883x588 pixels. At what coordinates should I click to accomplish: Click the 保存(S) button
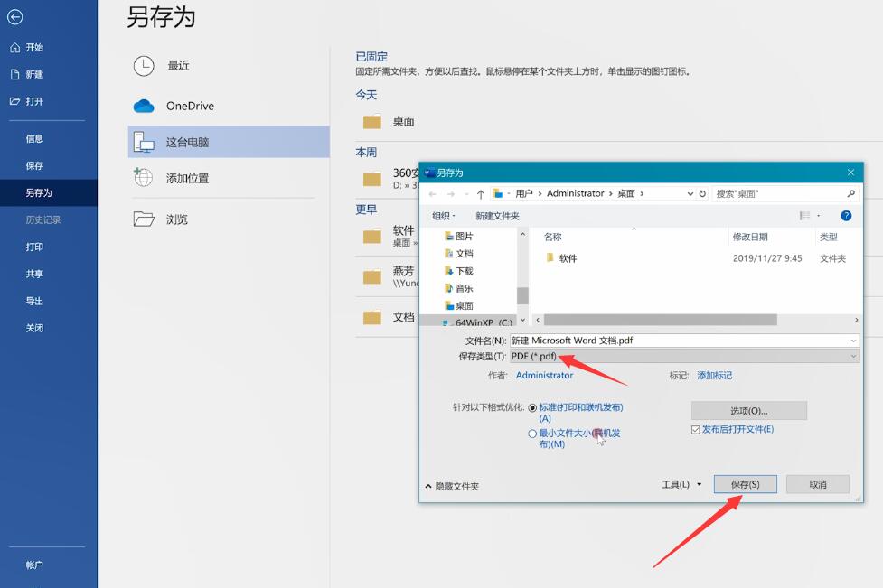click(x=745, y=484)
